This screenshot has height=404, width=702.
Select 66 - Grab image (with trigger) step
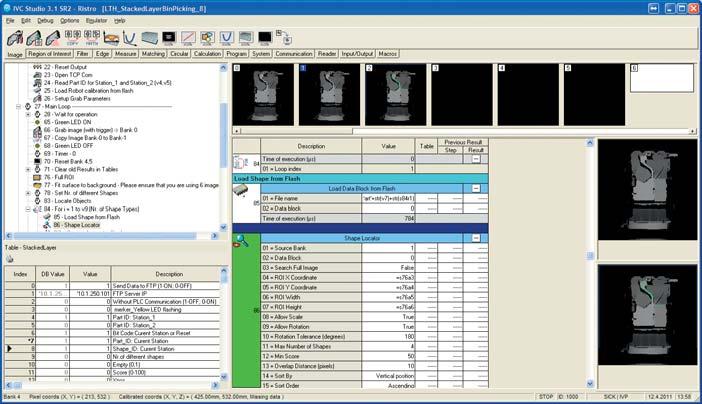point(91,130)
